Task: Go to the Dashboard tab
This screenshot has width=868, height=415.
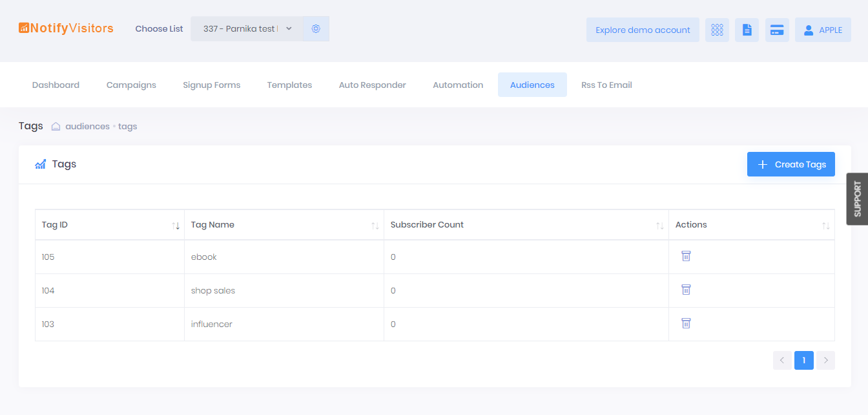Action: pyautogui.click(x=56, y=85)
